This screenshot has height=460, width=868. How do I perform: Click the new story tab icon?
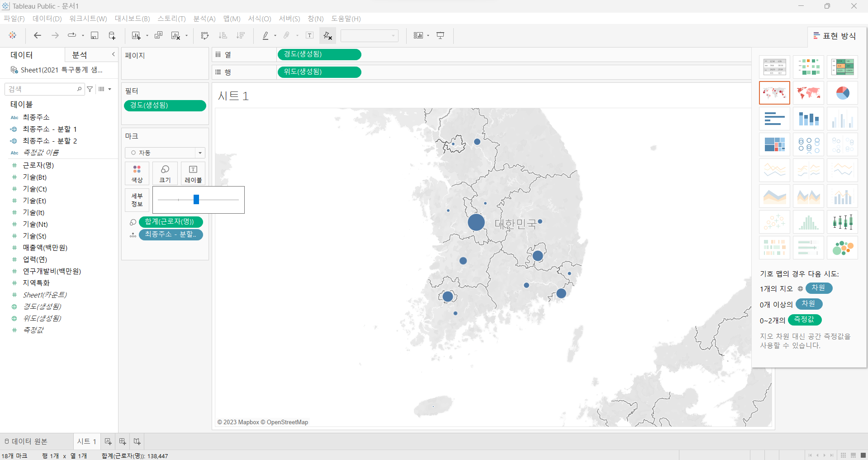click(137, 441)
